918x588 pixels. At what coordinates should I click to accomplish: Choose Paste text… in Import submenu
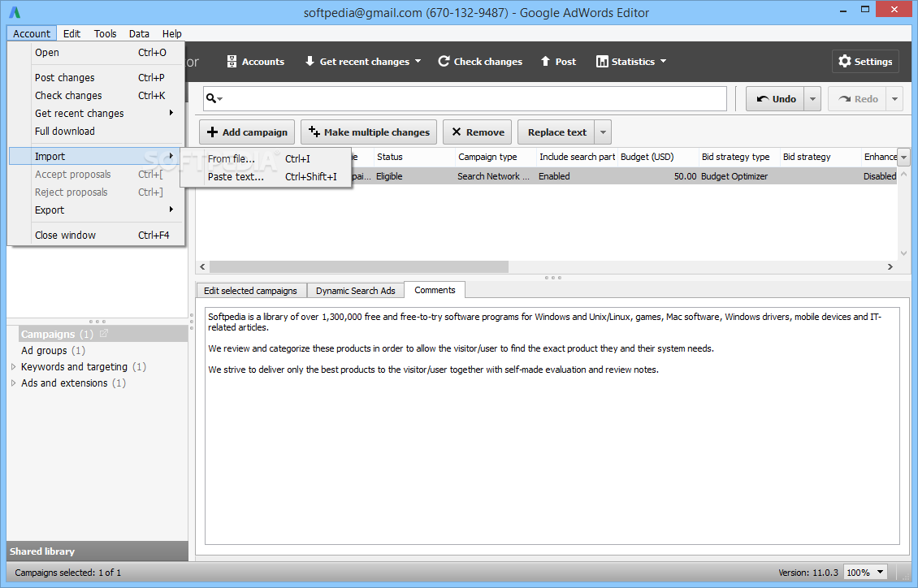pyautogui.click(x=266, y=177)
